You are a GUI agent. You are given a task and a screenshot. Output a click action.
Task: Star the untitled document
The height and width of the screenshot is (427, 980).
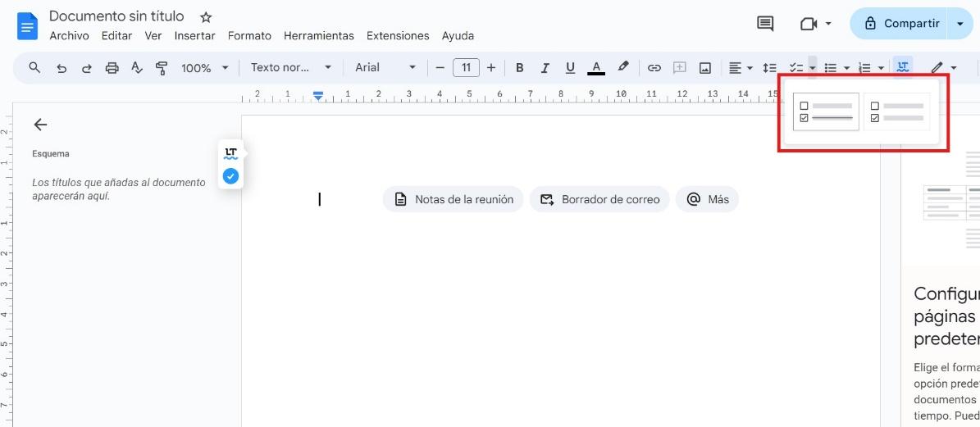pyautogui.click(x=206, y=17)
